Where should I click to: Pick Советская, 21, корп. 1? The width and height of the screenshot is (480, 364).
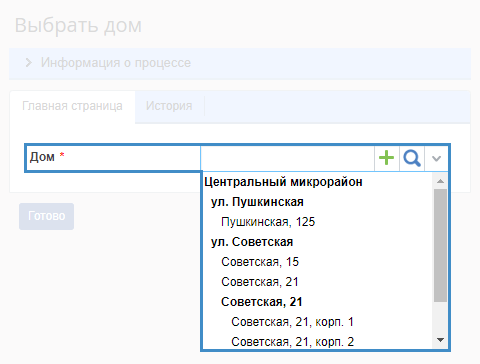coord(292,322)
